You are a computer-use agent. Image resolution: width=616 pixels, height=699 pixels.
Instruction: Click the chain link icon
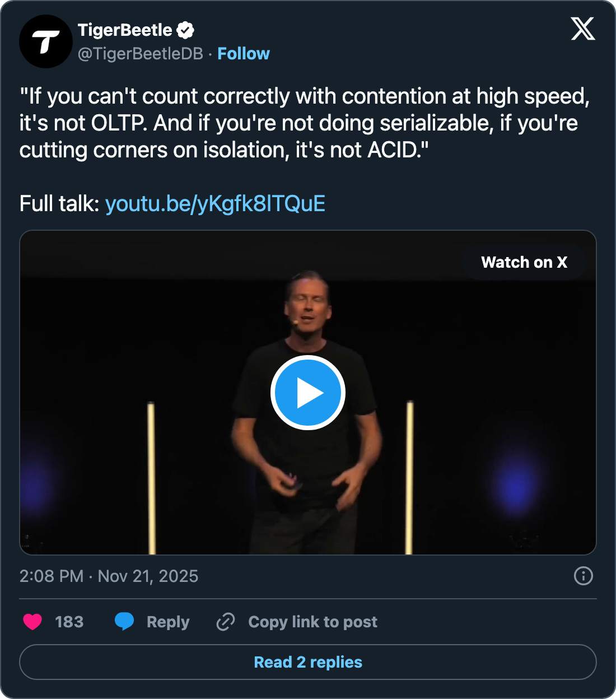pos(226,622)
